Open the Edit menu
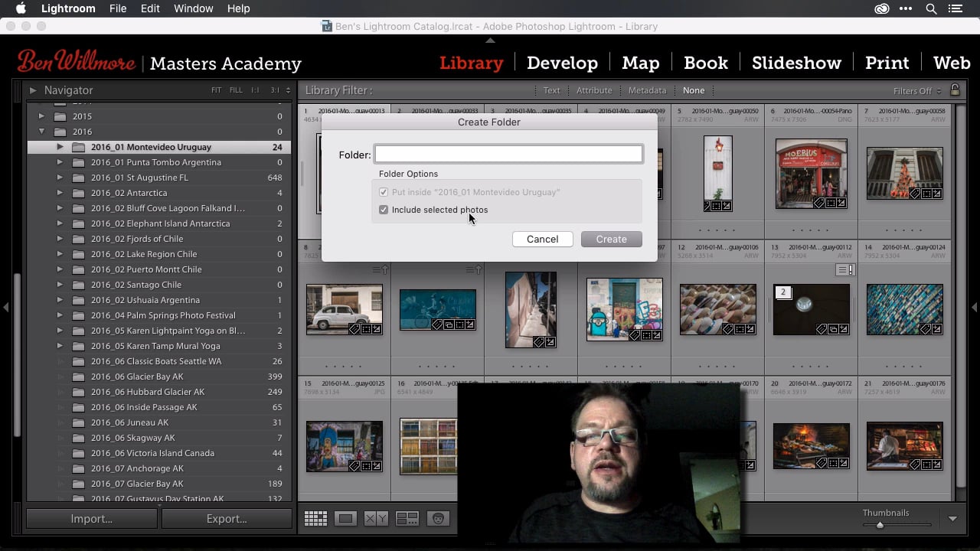 [150, 8]
